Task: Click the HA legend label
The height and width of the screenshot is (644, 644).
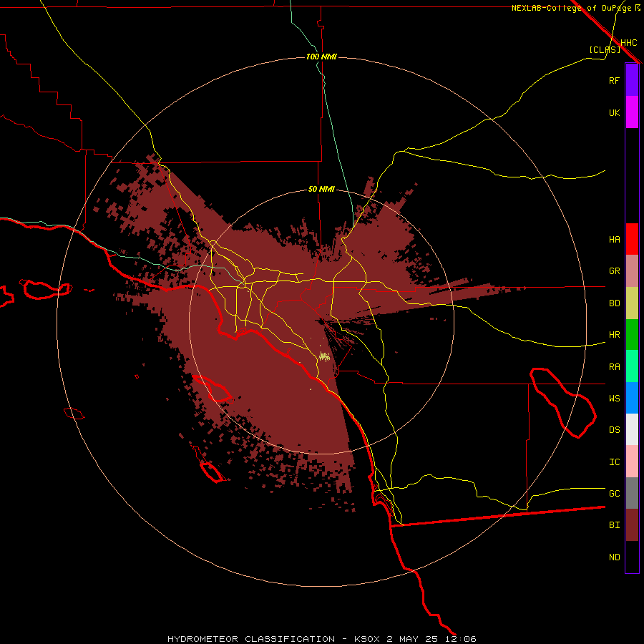Action: click(x=614, y=240)
